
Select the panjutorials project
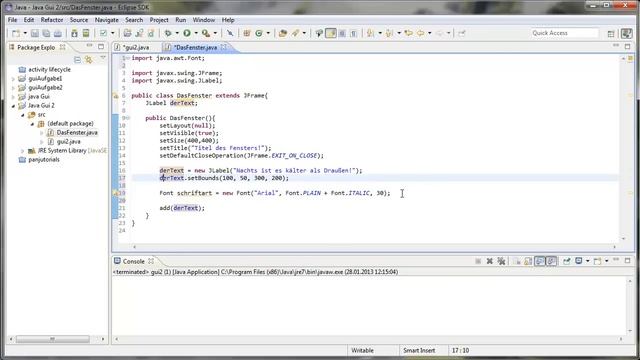tap(44, 160)
